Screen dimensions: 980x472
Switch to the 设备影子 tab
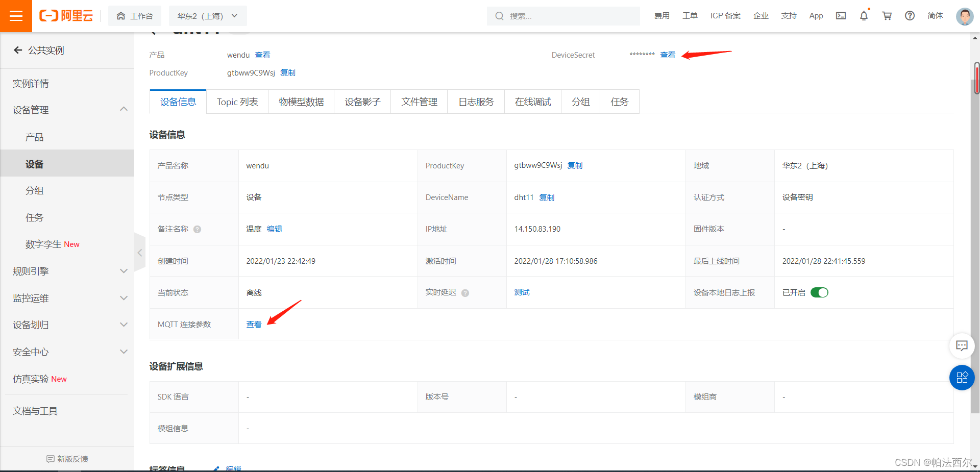click(362, 102)
